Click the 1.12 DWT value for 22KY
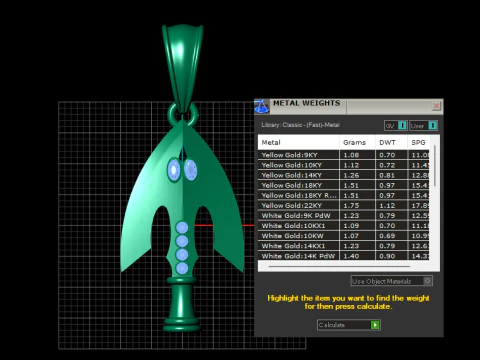 coord(387,205)
